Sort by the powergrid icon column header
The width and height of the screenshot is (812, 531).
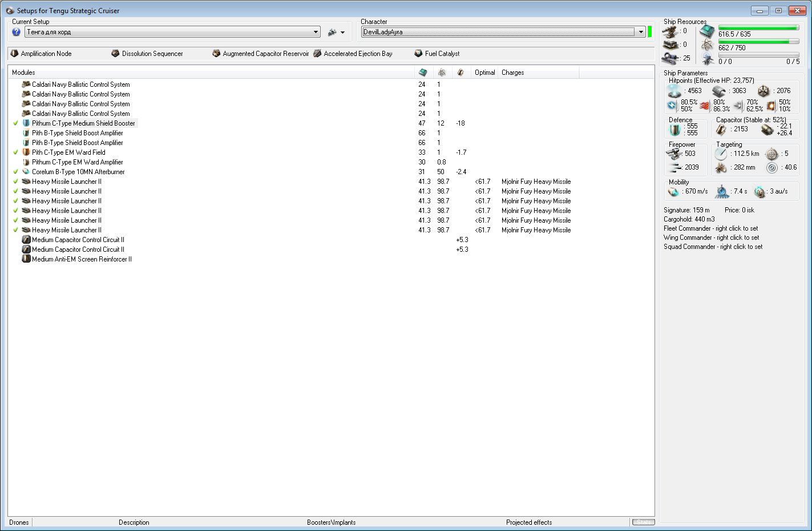(442, 73)
